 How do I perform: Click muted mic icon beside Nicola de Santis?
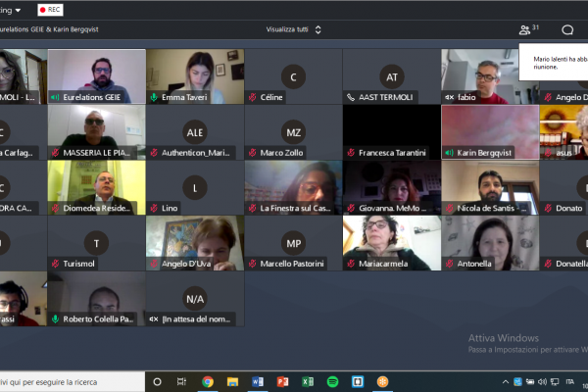[449, 208]
